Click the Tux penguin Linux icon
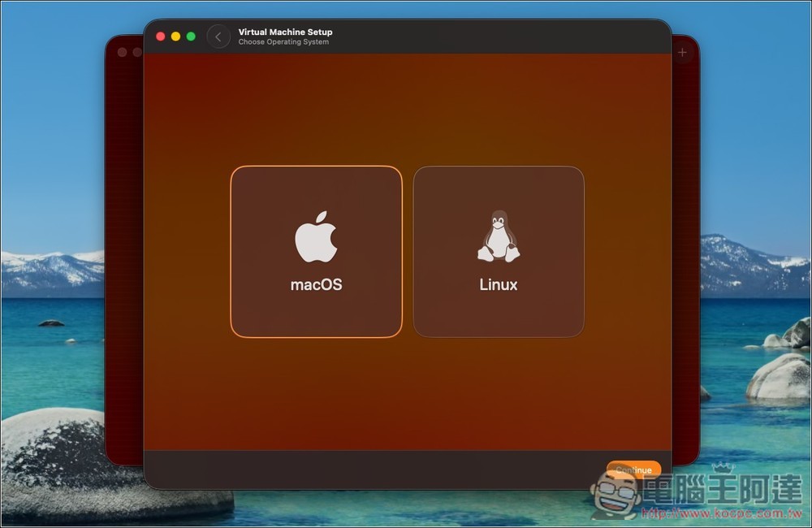The image size is (812, 528). tap(498, 236)
